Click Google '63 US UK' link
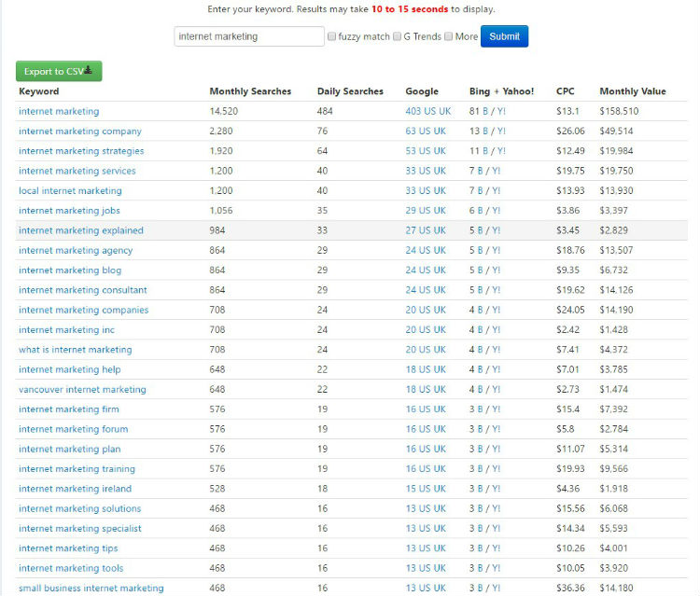The height and width of the screenshot is (596, 700). click(426, 132)
